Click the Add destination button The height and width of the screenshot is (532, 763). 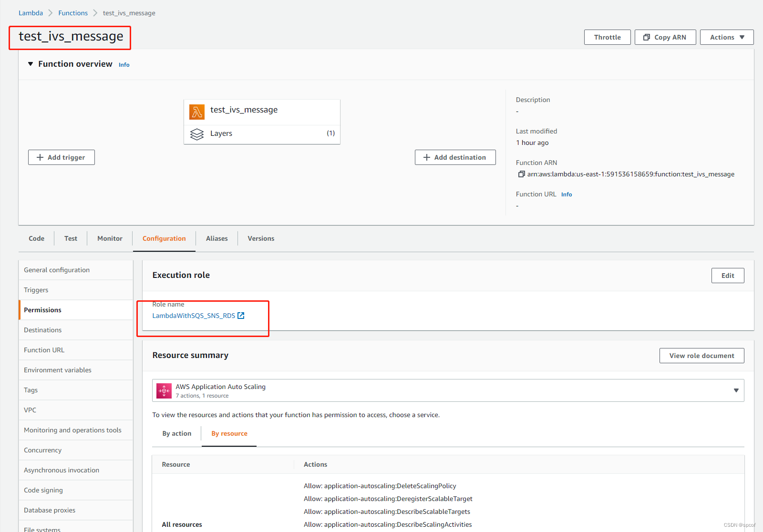(455, 157)
